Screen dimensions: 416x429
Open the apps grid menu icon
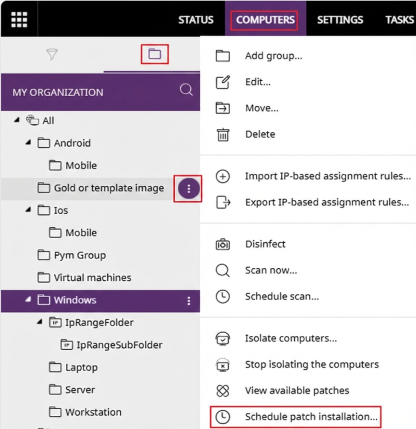tap(19, 19)
